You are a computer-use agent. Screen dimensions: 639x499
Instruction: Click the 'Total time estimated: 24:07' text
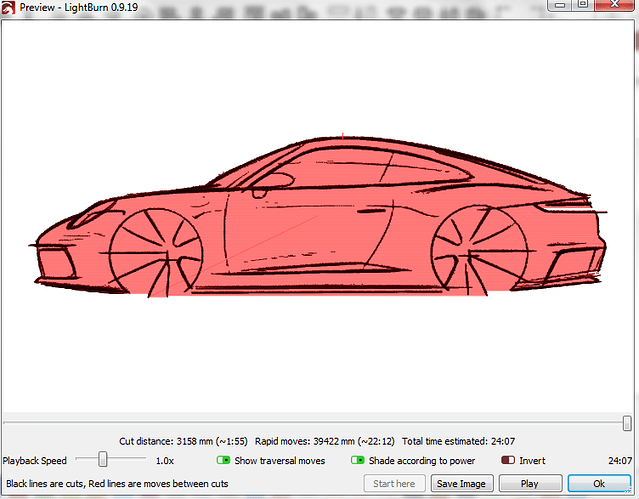(x=458, y=441)
